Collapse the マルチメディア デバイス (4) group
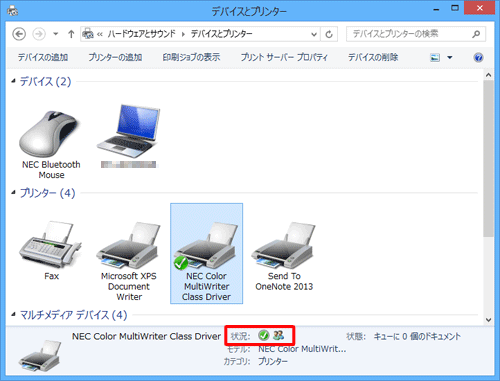The width and height of the screenshot is (500, 381). [x=13, y=314]
